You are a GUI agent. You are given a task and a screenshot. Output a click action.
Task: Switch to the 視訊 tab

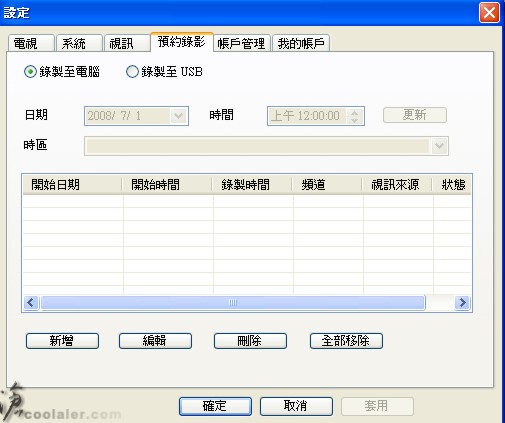127,43
